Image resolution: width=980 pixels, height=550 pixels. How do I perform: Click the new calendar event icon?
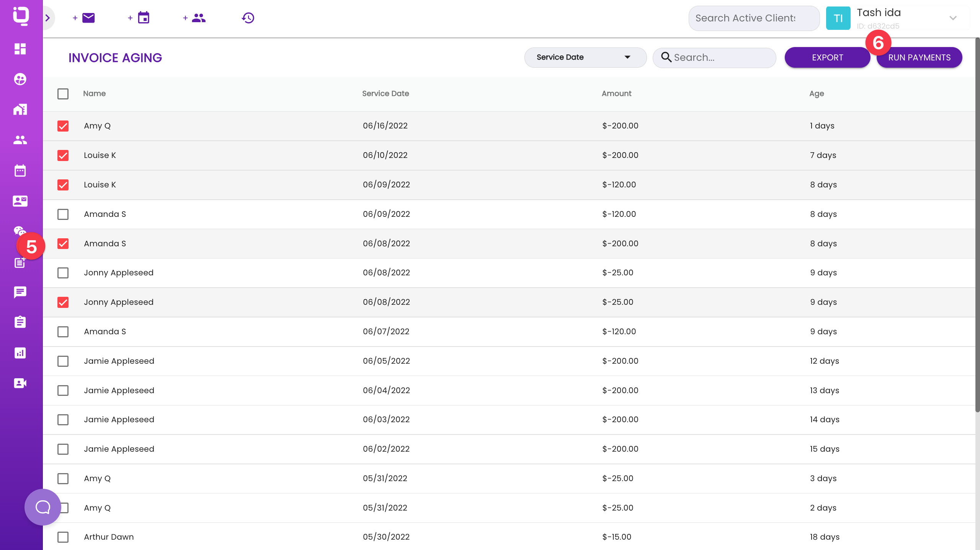[x=144, y=18]
